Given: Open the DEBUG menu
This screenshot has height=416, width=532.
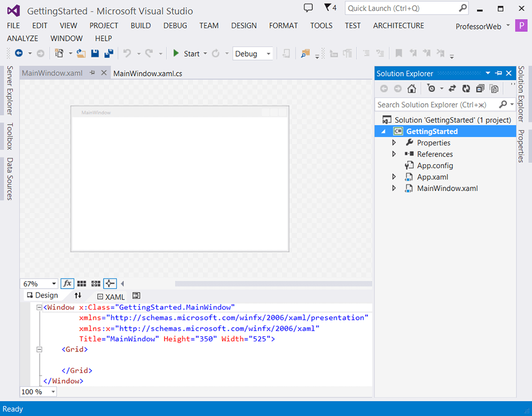Looking at the screenshot, I should pyautogui.click(x=175, y=25).
